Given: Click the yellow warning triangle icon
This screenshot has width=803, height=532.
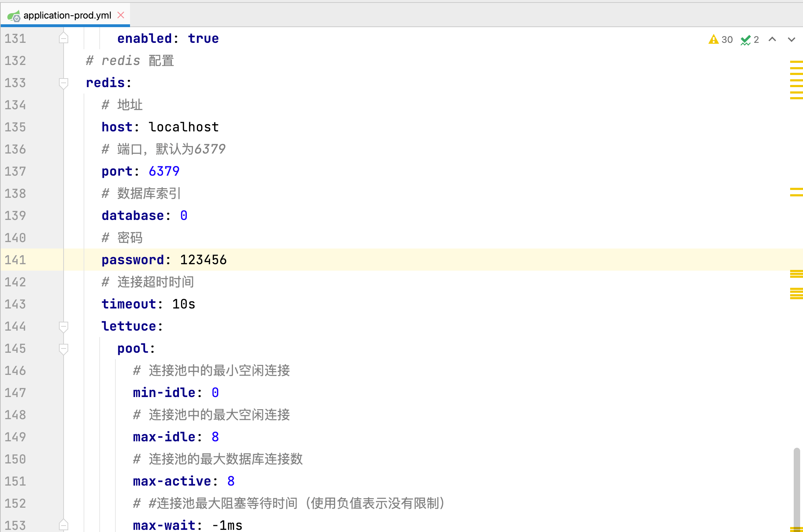Looking at the screenshot, I should click(713, 39).
